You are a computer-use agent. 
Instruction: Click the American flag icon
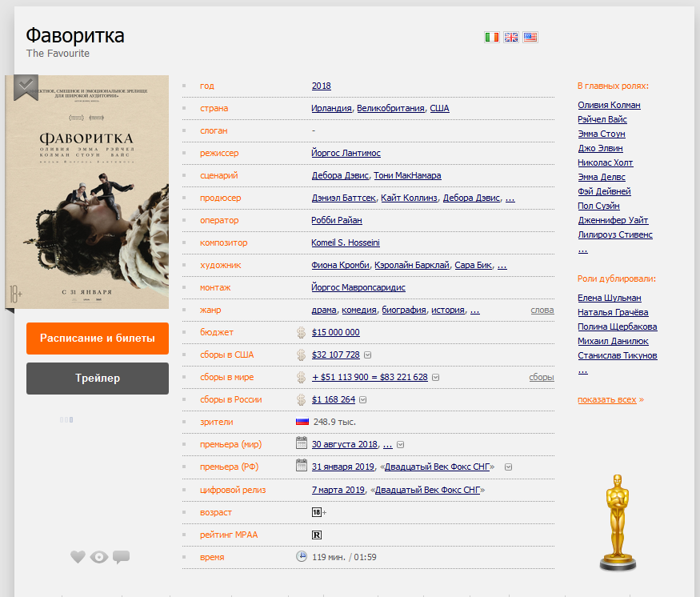pyautogui.click(x=530, y=37)
